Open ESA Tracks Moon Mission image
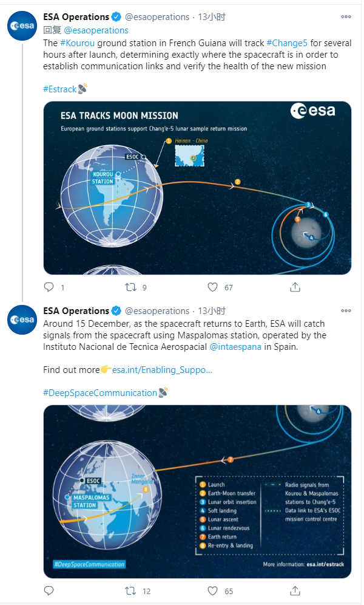The height and width of the screenshot is (605, 364). (197, 188)
